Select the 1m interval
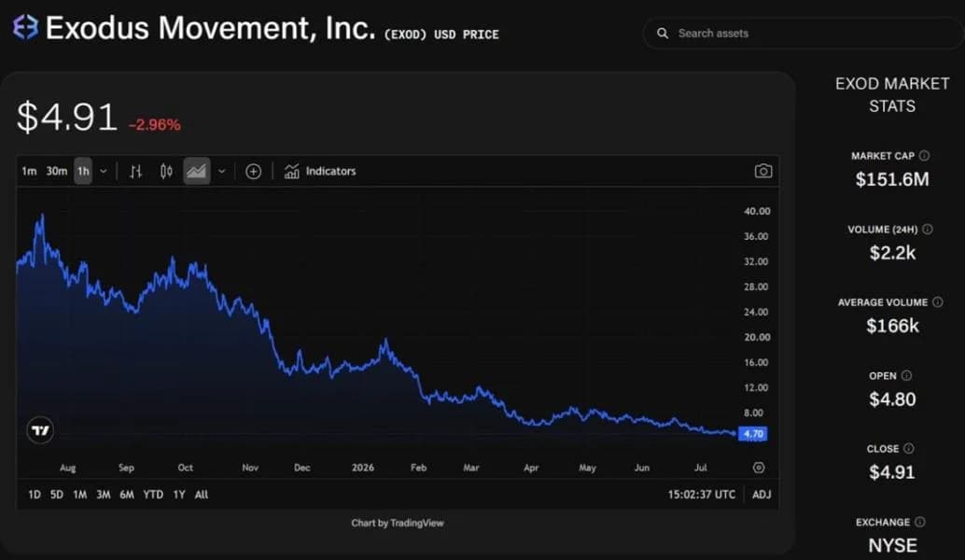 29,171
